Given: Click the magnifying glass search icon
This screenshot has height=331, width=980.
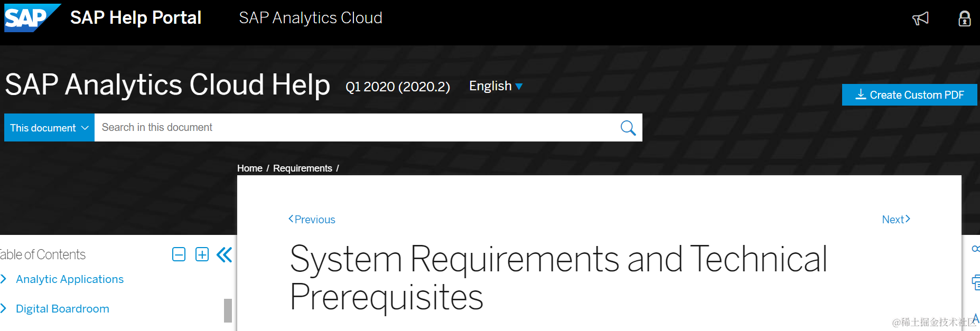Looking at the screenshot, I should pos(628,128).
